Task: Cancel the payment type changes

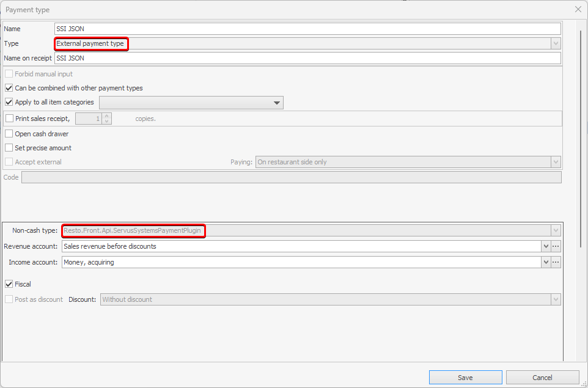Action: pyautogui.click(x=542, y=378)
